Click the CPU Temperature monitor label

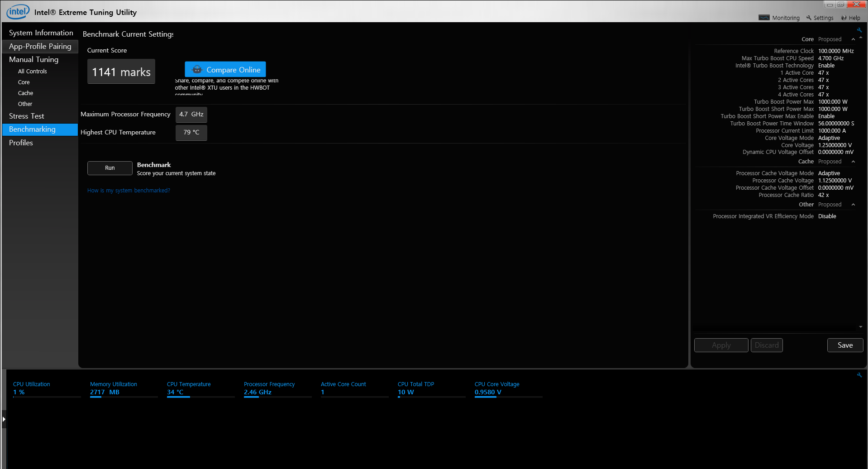click(189, 384)
